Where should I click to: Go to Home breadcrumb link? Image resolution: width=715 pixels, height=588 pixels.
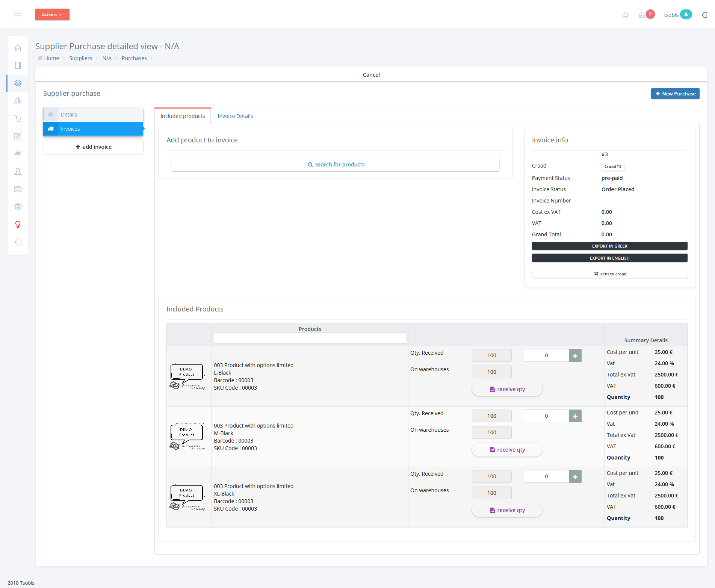tap(51, 58)
